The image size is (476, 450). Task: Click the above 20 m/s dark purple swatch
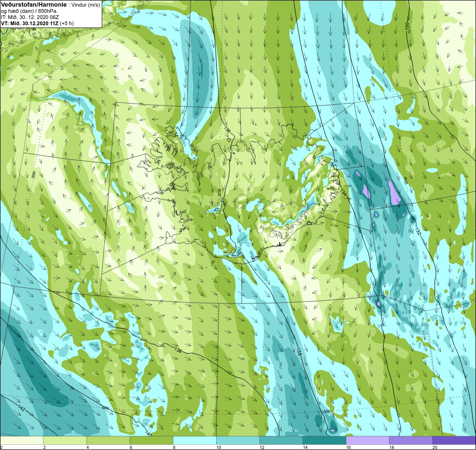454,440
